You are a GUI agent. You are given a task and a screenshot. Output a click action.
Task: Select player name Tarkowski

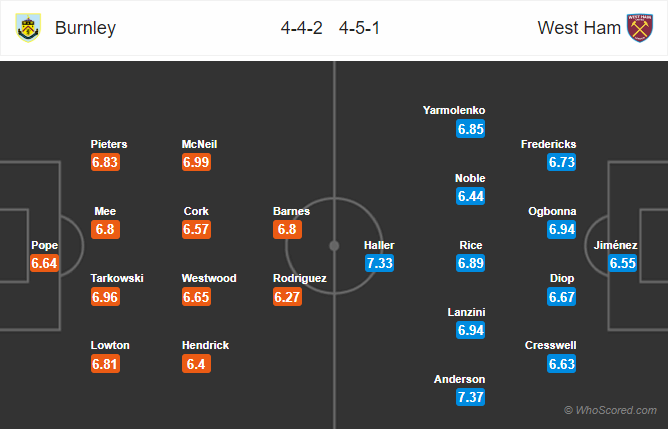click(x=117, y=278)
